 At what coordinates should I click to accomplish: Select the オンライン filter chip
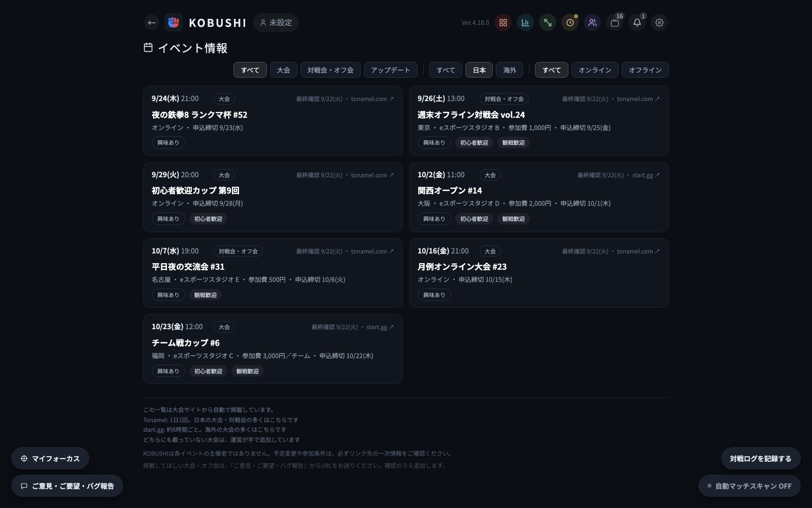tap(595, 70)
